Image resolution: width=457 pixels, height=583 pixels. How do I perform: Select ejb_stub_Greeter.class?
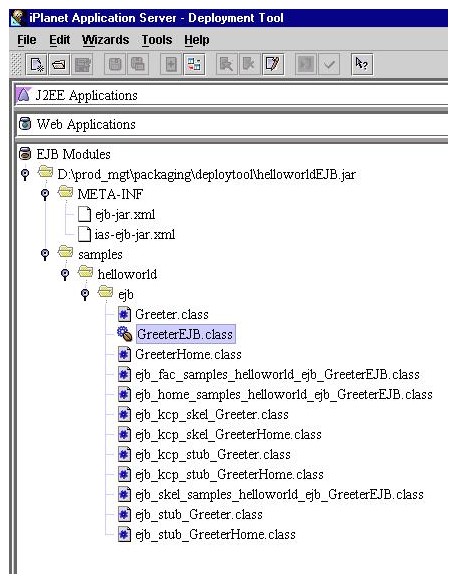pyautogui.click(x=199, y=515)
